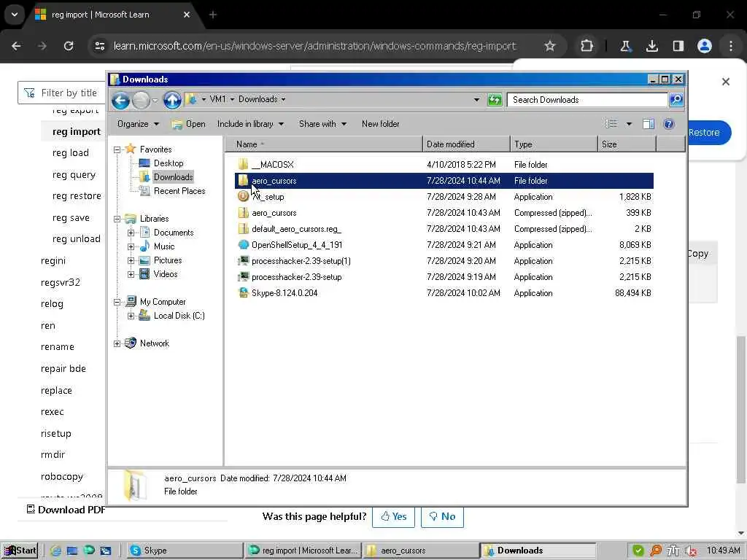Screen dimensions: 747x560
Task: Click Chrome back navigation arrow
Action: point(16,46)
